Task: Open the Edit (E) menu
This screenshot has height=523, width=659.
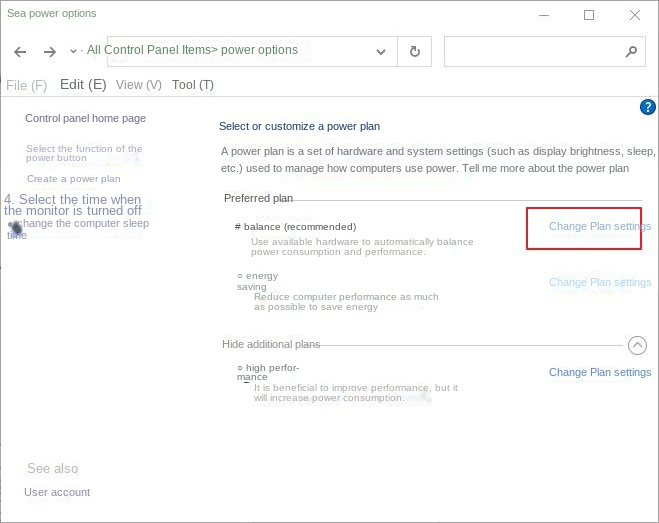Action: click(x=83, y=85)
